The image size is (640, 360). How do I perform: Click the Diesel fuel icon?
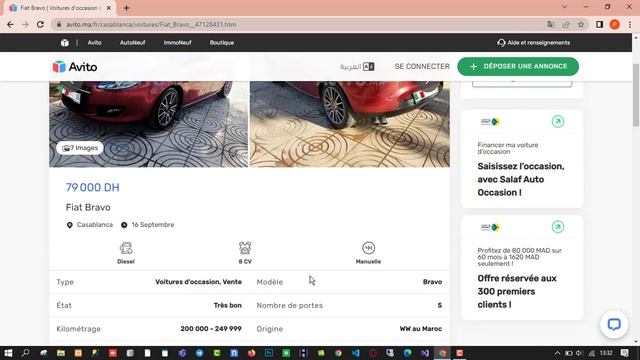coord(126,248)
